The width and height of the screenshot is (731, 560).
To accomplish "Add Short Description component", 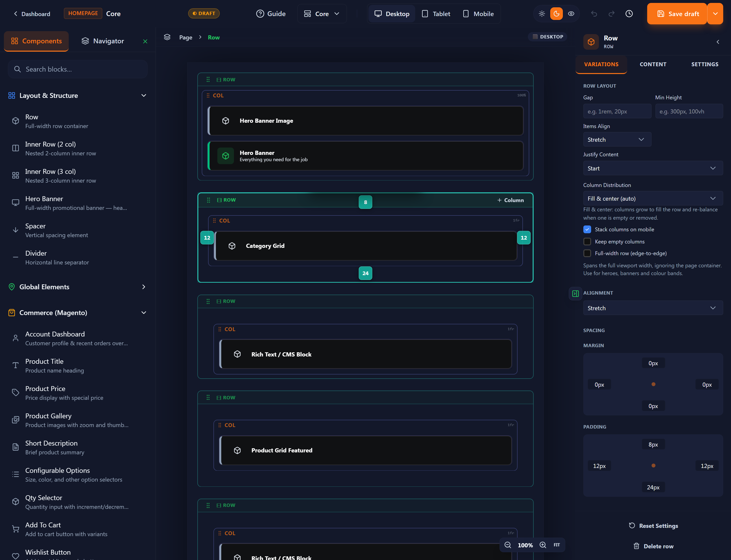I will pyautogui.click(x=78, y=447).
